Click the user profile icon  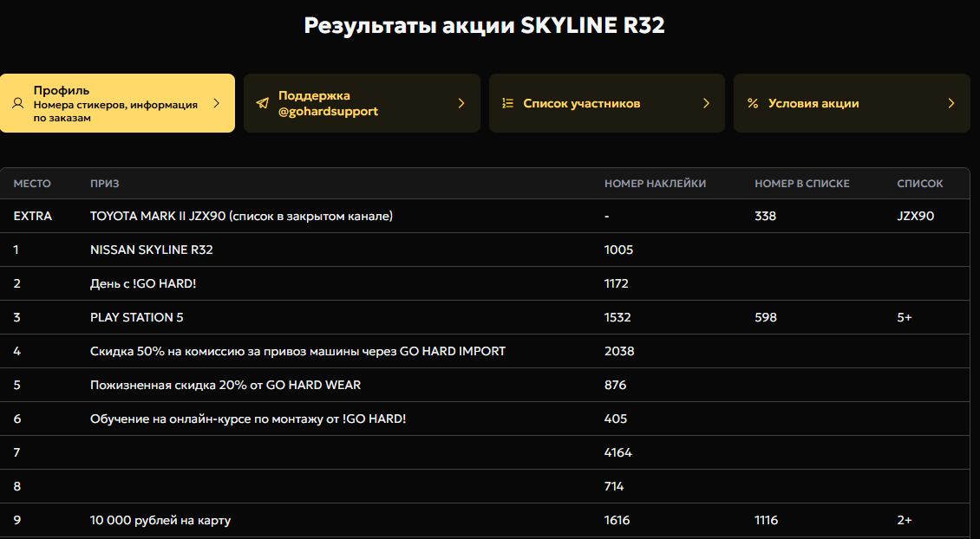coord(17,103)
